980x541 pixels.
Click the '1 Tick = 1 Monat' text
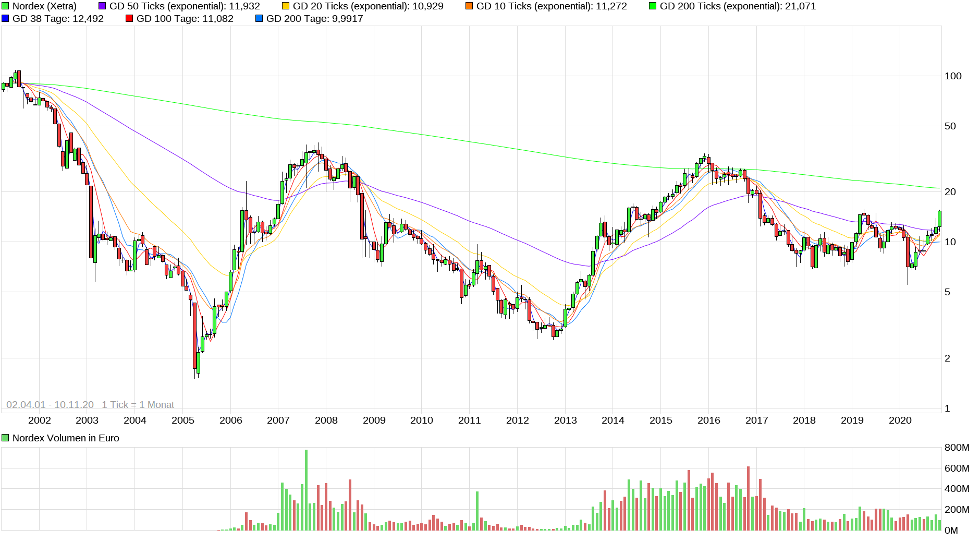(x=138, y=405)
